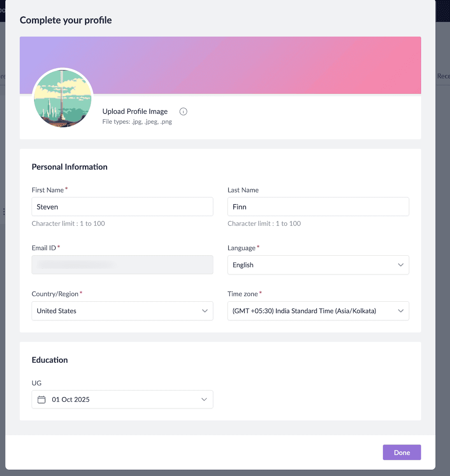Click the purple-pink gradient profile banner
The width and height of the screenshot is (450, 476).
pyautogui.click(x=255, y=65)
